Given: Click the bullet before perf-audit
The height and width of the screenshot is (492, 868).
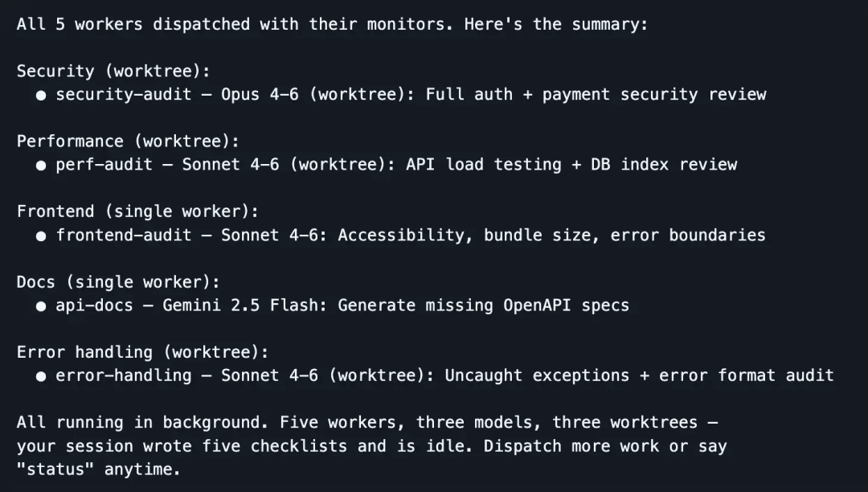Looking at the screenshot, I should pyautogui.click(x=41, y=166).
